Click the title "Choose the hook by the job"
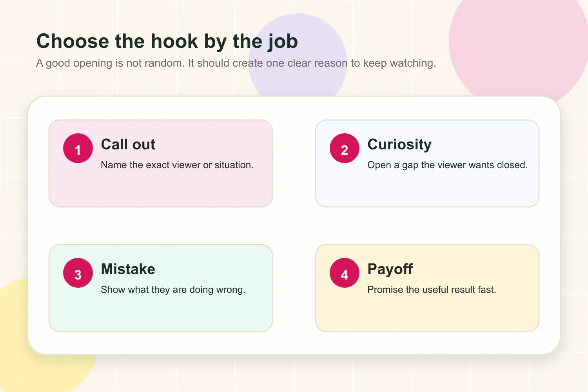 [167, 41]
